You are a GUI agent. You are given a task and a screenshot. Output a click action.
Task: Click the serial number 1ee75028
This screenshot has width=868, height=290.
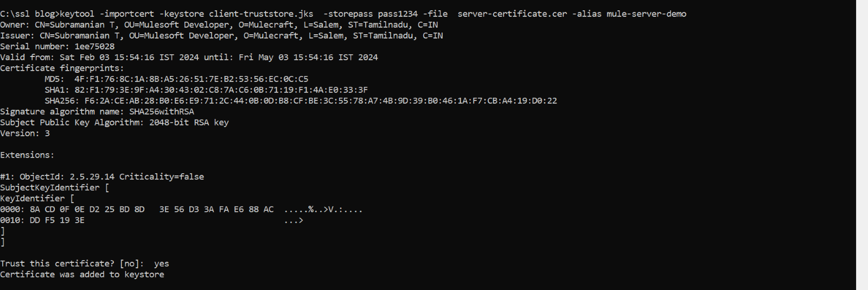click(94, 47)
